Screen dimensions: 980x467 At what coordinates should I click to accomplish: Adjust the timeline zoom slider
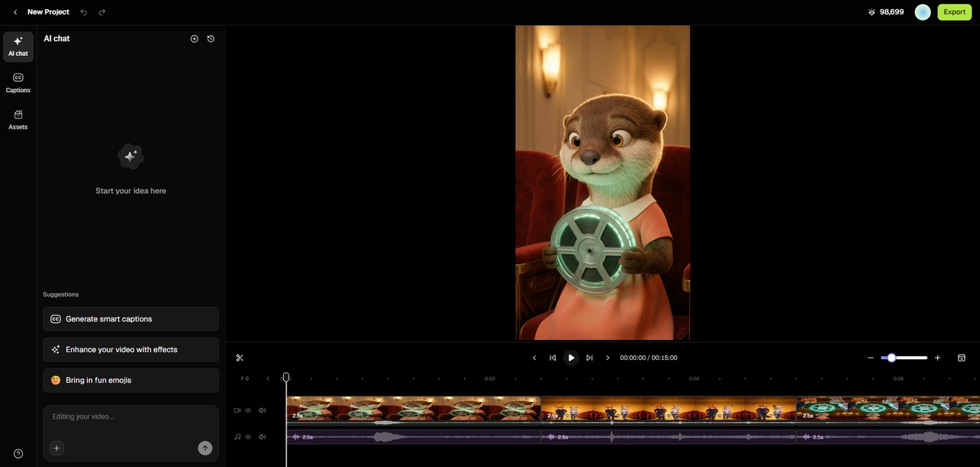pyautogui.click(x=904, y=358)
